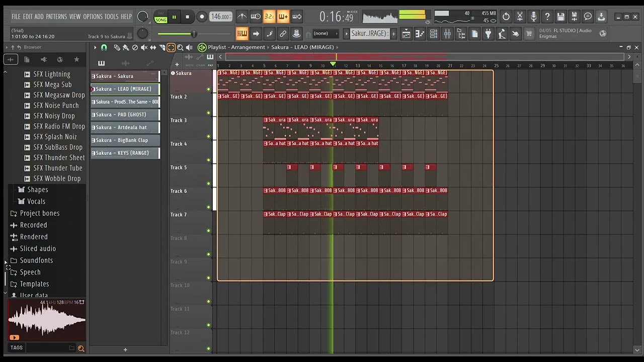This screenshot has height=362, width=644.
Task: Select the playlist Draw pencil tool
Action: [x=117, y=47]
